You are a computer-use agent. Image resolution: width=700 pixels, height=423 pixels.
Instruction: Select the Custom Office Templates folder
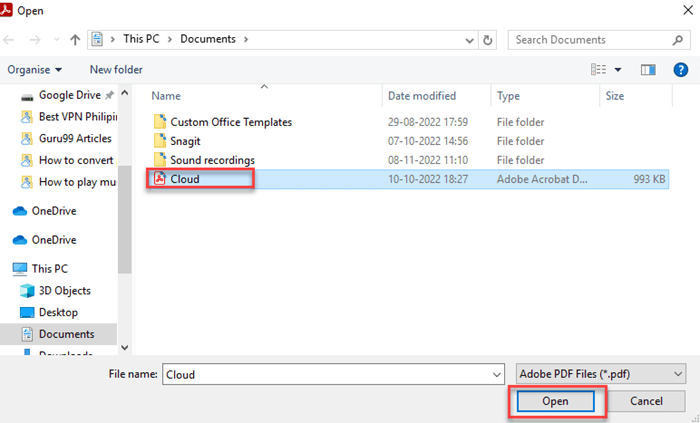tap(231, 122)
